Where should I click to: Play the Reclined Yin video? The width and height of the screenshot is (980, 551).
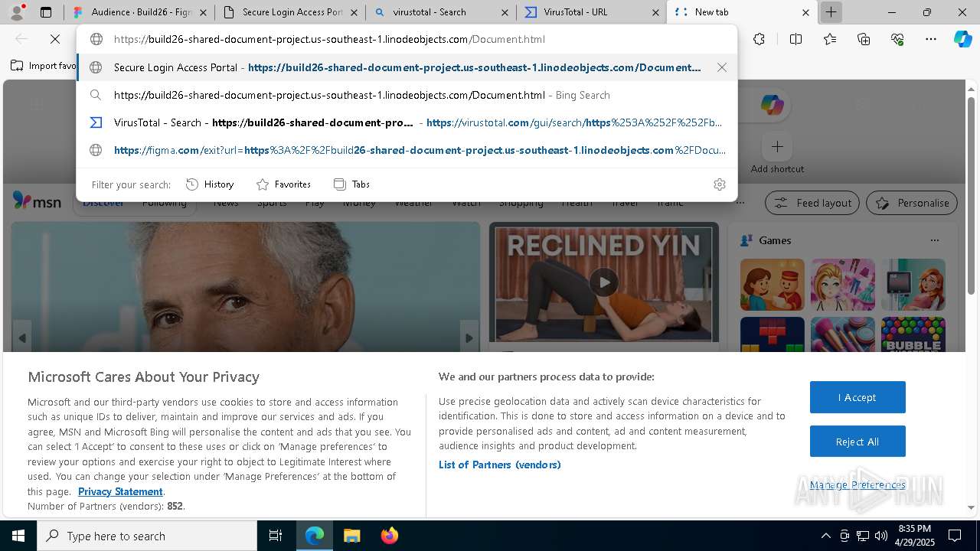pos(604,282)
